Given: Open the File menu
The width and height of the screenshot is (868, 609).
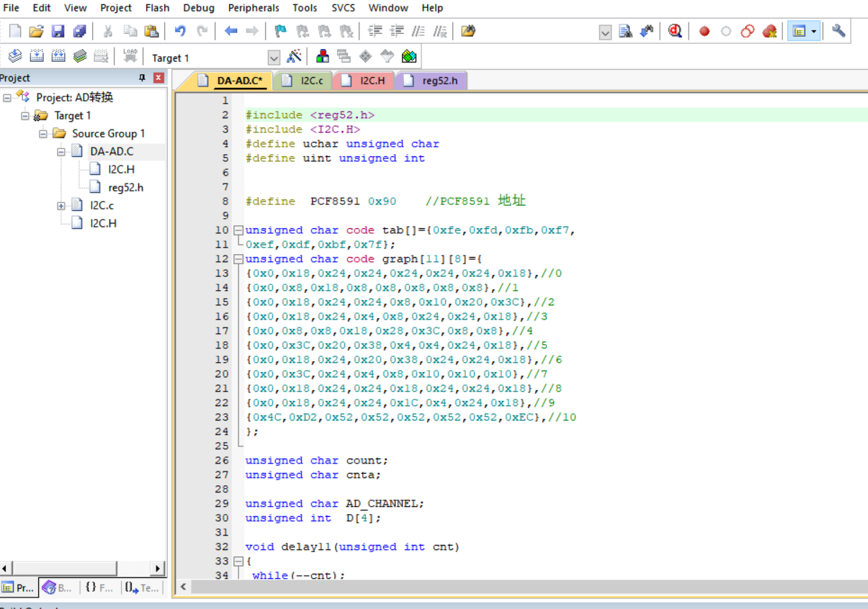Looking at the screenshot, I should point(12,8).
